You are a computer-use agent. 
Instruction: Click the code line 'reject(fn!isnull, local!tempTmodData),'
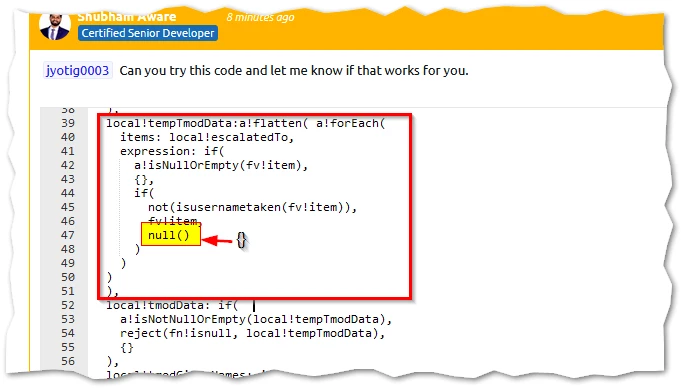pos(253,333)
